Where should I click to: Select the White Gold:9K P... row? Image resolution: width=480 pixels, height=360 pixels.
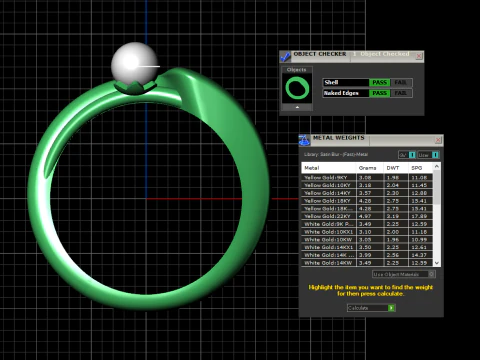pyautogui.click(x=367, y=224)
